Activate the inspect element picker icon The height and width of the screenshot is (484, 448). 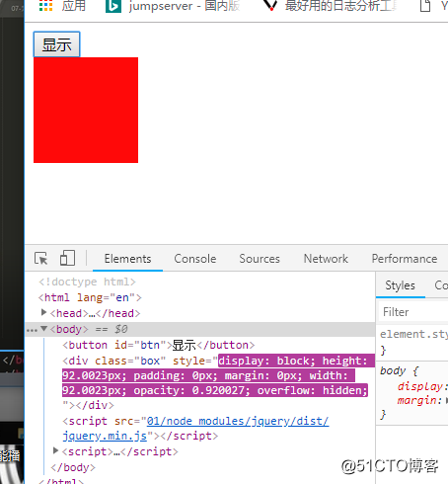click(41, 258)
